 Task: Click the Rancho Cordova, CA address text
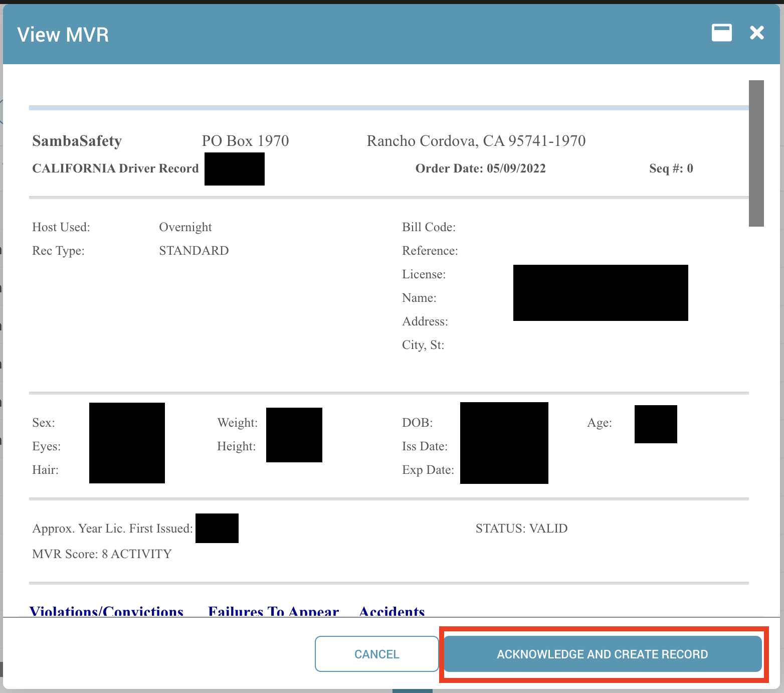[476, 141]
